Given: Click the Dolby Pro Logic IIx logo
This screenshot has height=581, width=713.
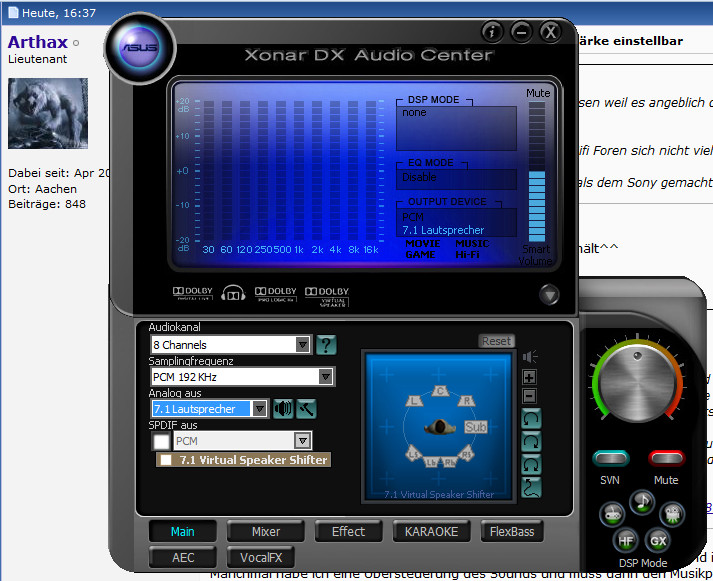Looking at the screenshot, I should click(x=276, y=294).
